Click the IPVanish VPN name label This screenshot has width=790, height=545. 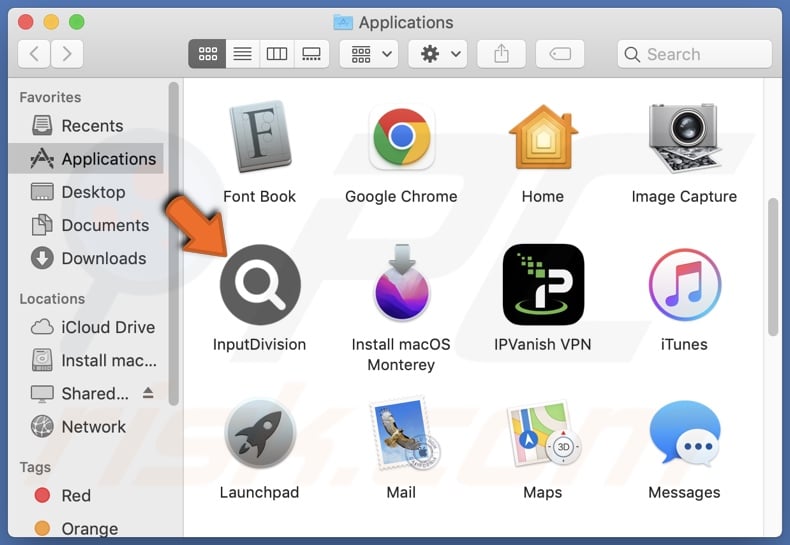(543, 345)
